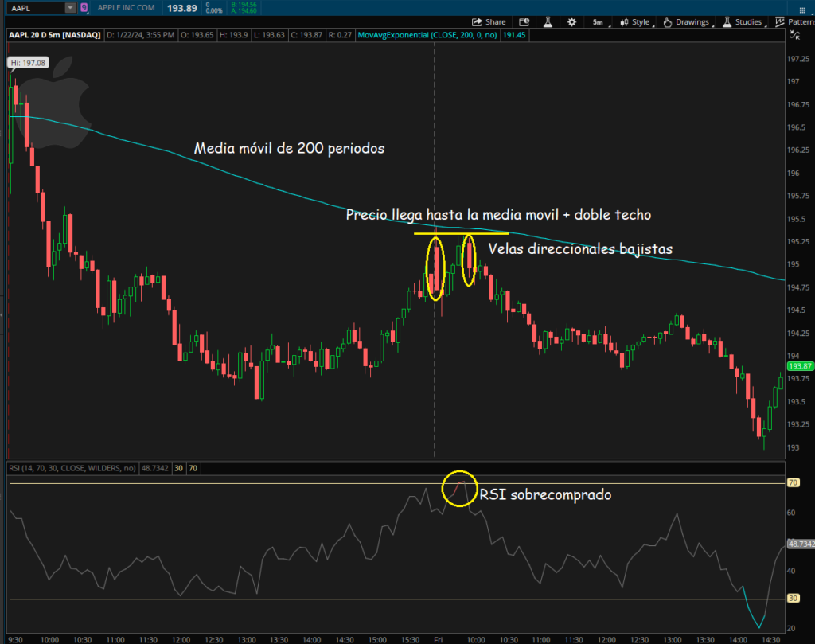
Task: Click the RSI oversold level 30 box in header
Action: (179, 468)
